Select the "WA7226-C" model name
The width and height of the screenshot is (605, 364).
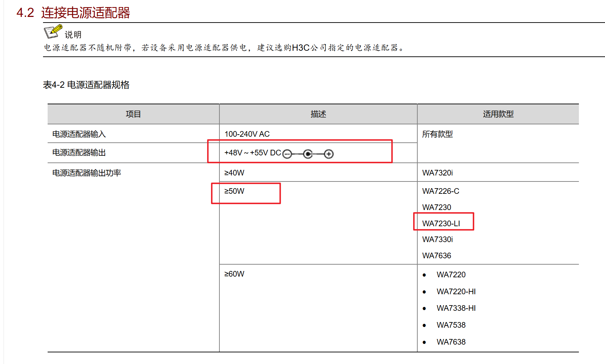tap(441, 191)
